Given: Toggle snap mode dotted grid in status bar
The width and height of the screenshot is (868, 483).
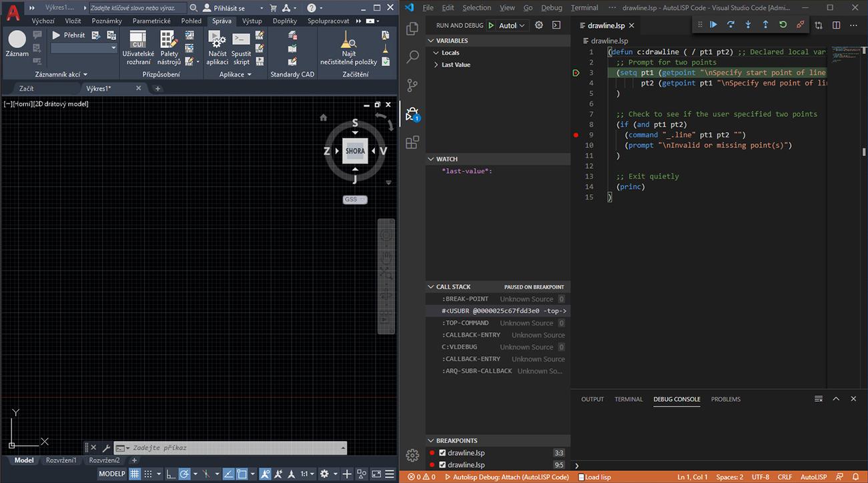Looking at the screenshot, I should click(149, 474).
